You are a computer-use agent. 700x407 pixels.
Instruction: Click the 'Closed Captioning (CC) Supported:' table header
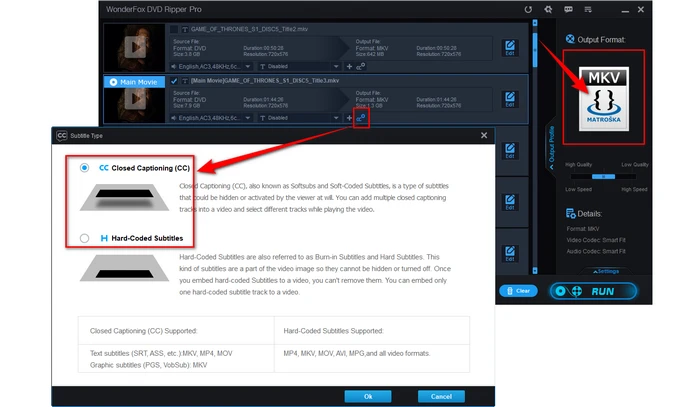pos(143,331)
